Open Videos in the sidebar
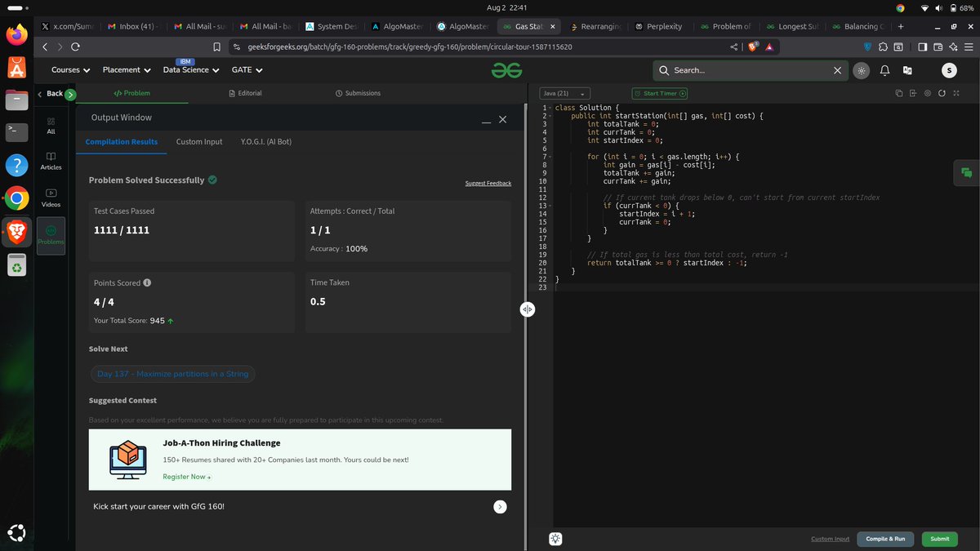980x551 pixels. pos(51,198)
